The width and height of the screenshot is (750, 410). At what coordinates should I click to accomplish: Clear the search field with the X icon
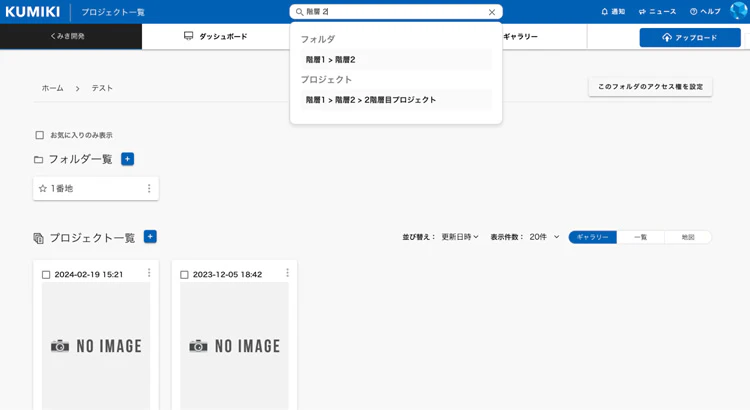click(492, 12)
